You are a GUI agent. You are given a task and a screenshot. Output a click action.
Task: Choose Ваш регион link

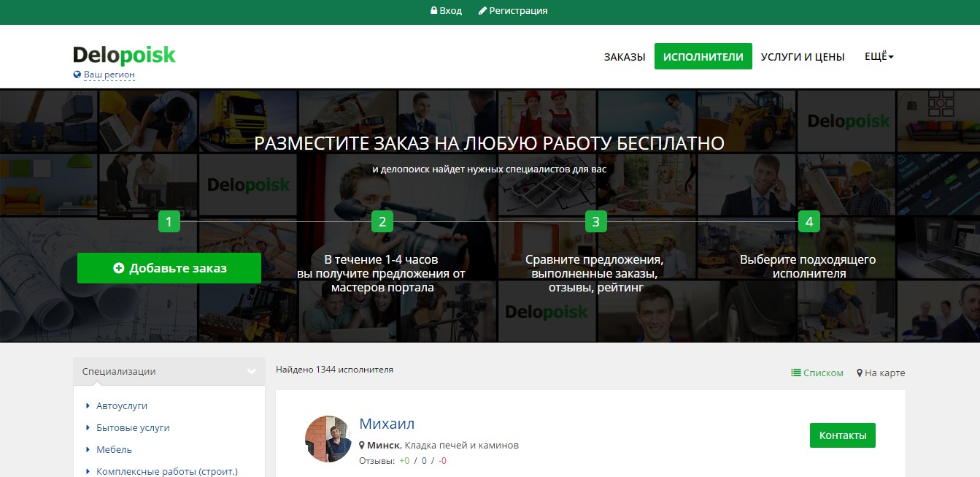(109, 75)
